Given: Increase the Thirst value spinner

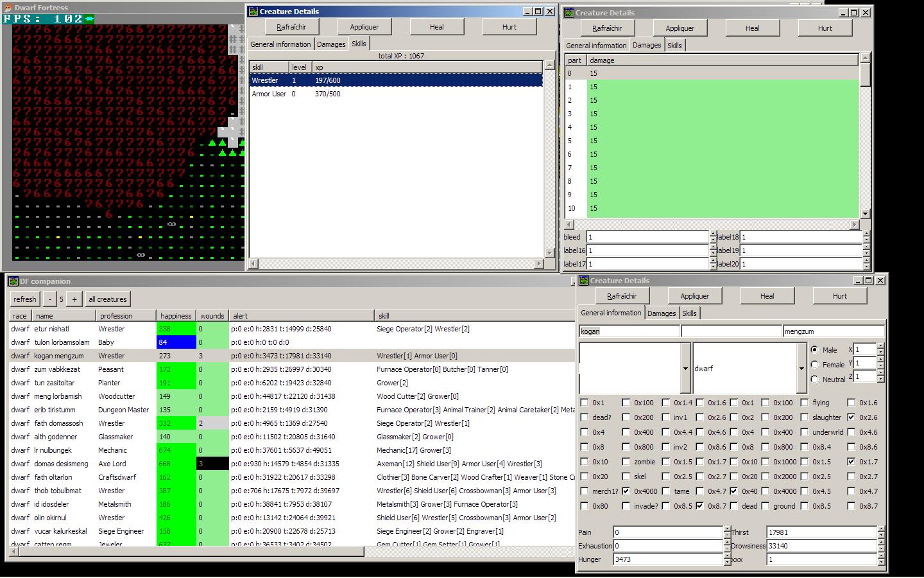Looking at the screenshot, I should 881,529.
